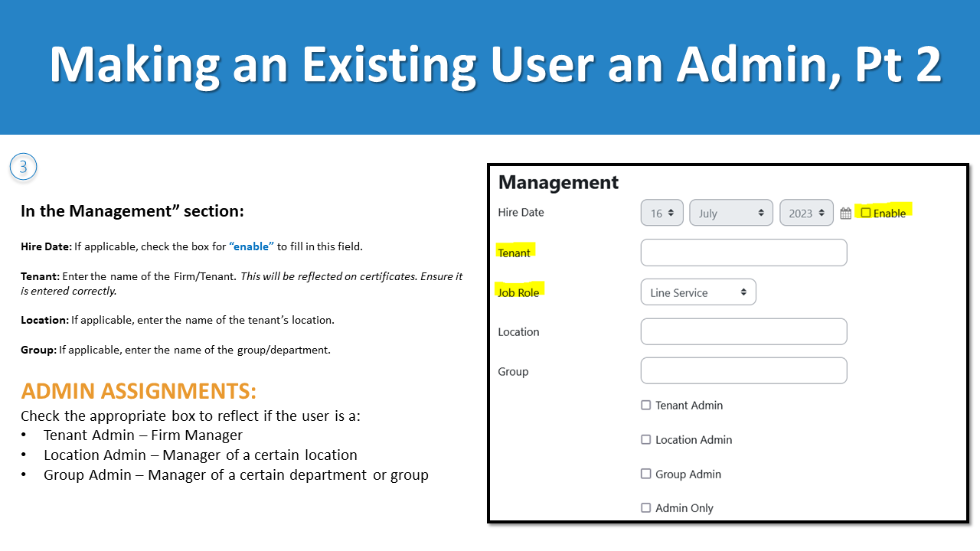Check the Location Admin box

click(645, 439)
